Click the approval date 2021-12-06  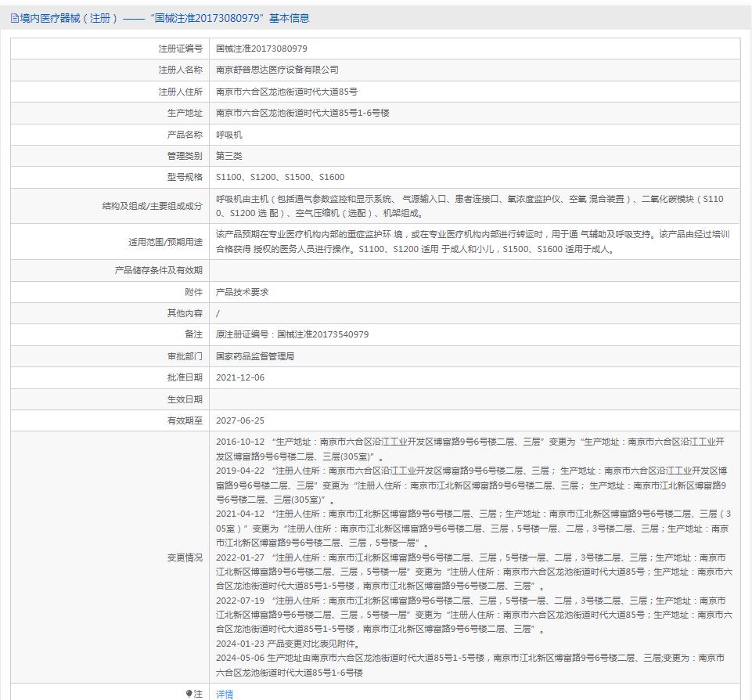point(240,377)
